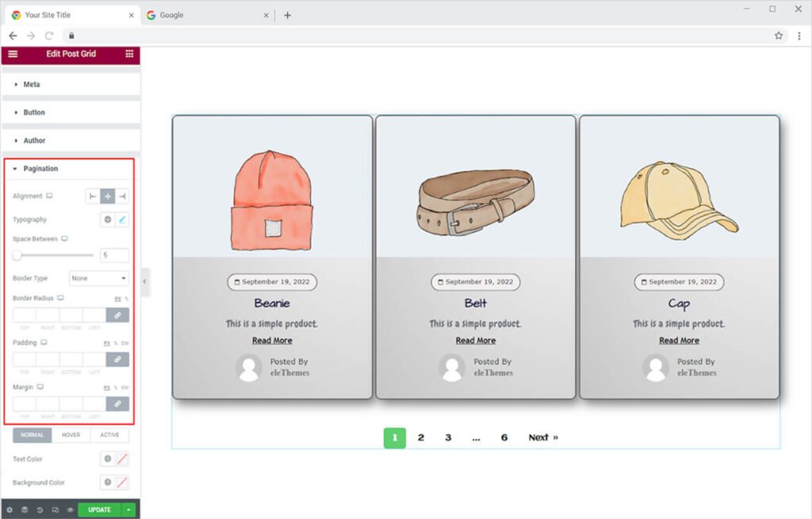The image size is (812, 519).
Task: Align pagination to the right
Action: click(x=122, y=197)
